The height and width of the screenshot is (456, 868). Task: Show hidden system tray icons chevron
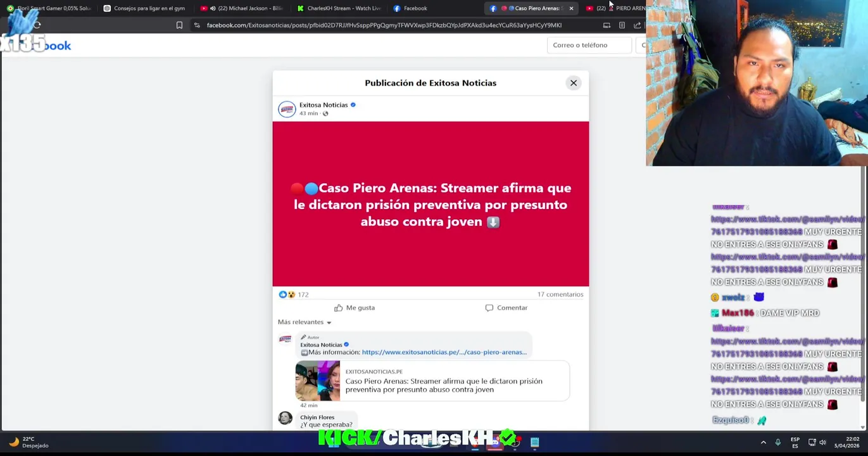point(764,442)
